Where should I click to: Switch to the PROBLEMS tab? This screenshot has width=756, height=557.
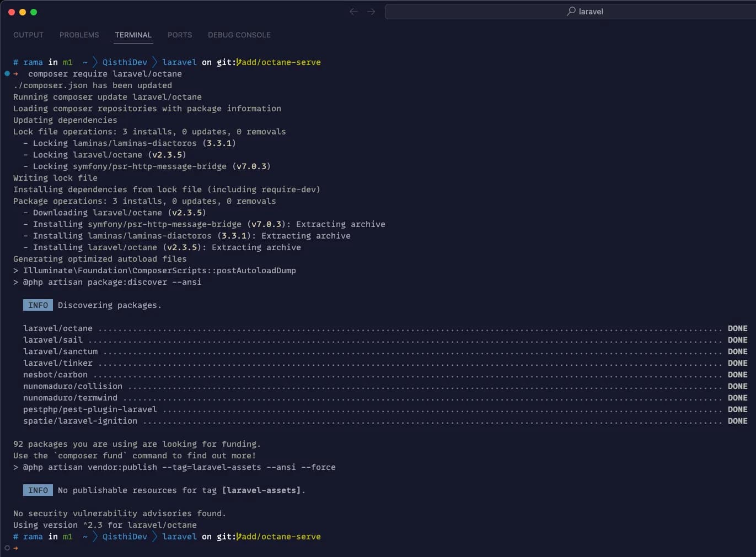pos(79,35)
